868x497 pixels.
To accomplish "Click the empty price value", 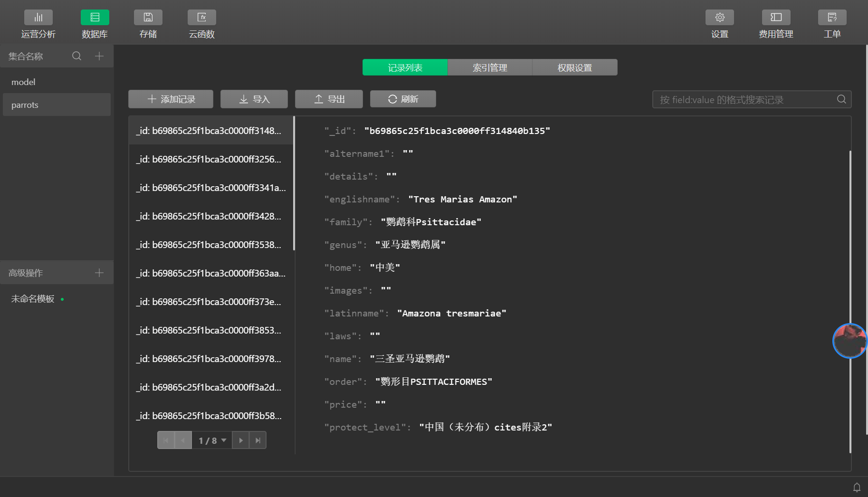I will (x=381, y=404).
